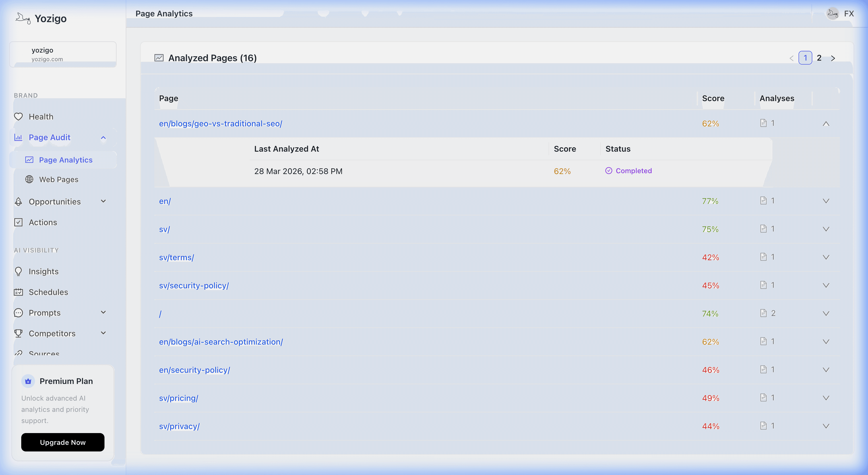Click the Page Audit chart icon
The height and width of the screenshot is (475, 868).
pyautogui.click(x=19, y=137)
